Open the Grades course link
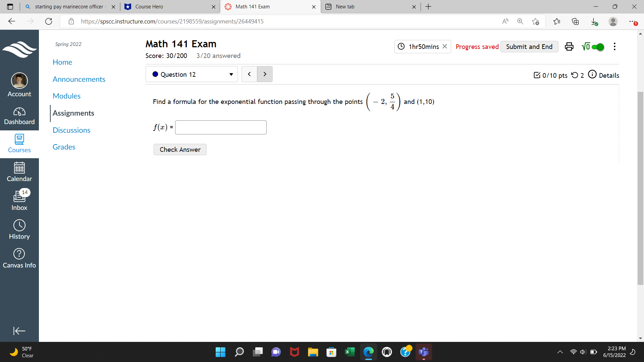The image size is (644, 362). pyautogui.click(x=64, y=147)
